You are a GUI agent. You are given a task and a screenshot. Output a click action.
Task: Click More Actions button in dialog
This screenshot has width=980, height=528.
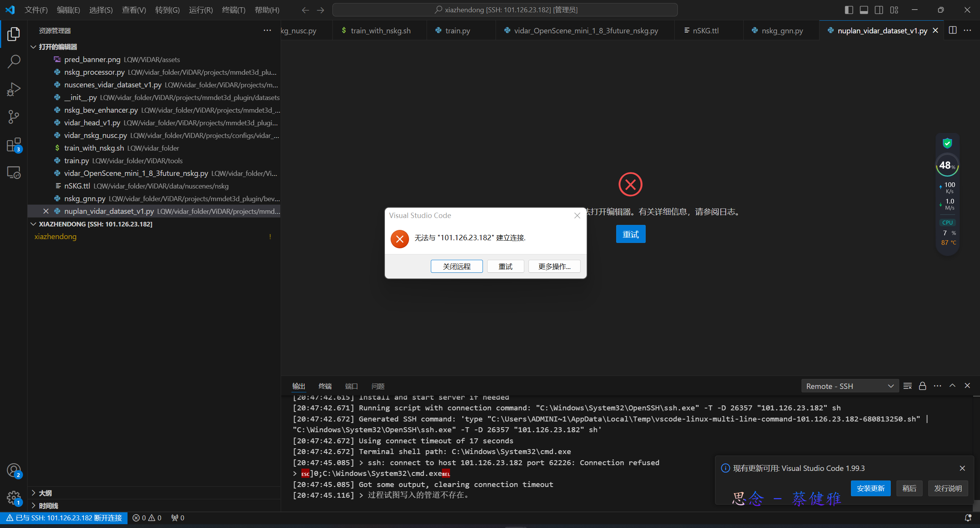[x=554, y=266]
